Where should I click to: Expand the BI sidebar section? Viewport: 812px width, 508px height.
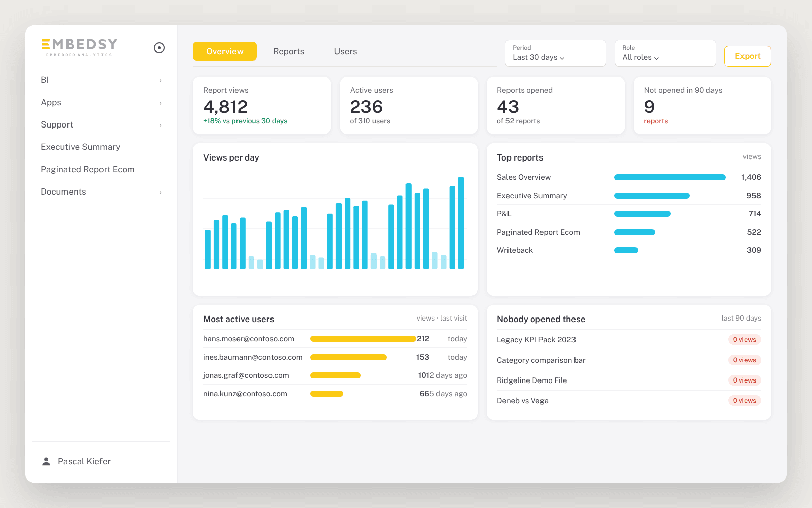tap(101, 80)
